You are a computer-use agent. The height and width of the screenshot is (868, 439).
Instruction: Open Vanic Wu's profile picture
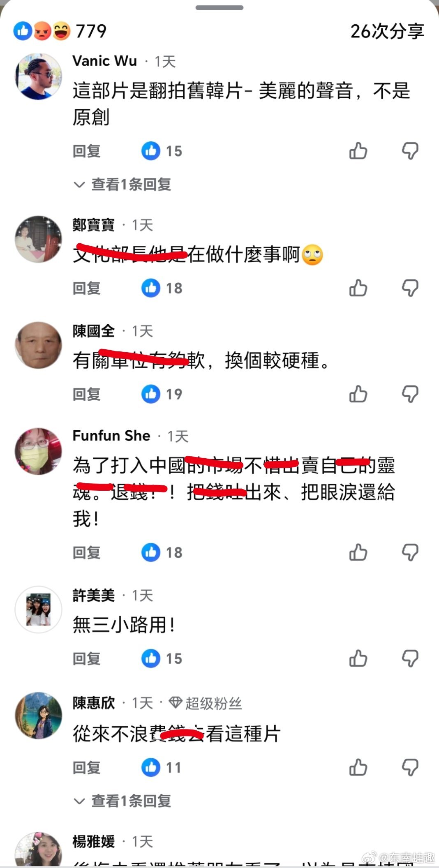point(38,76)
